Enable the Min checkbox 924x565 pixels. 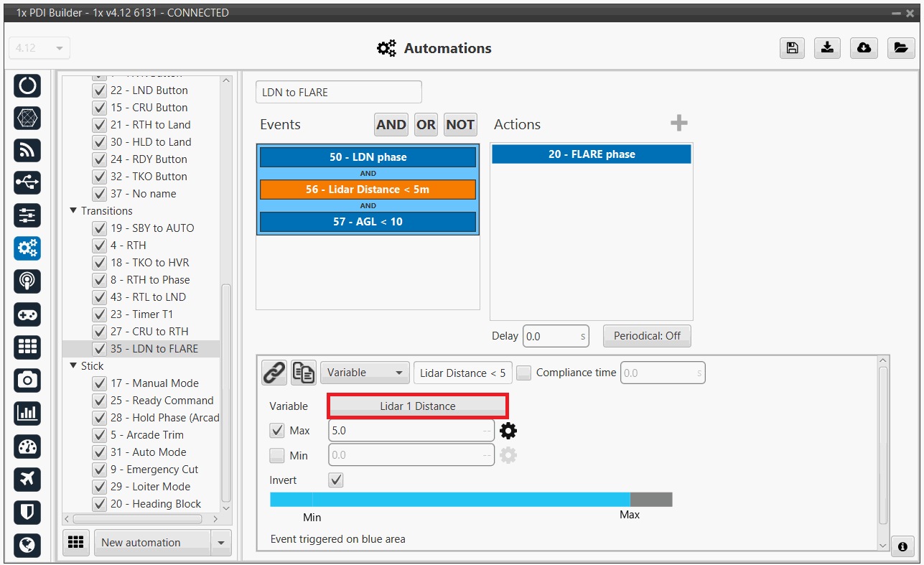tap(277, 455)
